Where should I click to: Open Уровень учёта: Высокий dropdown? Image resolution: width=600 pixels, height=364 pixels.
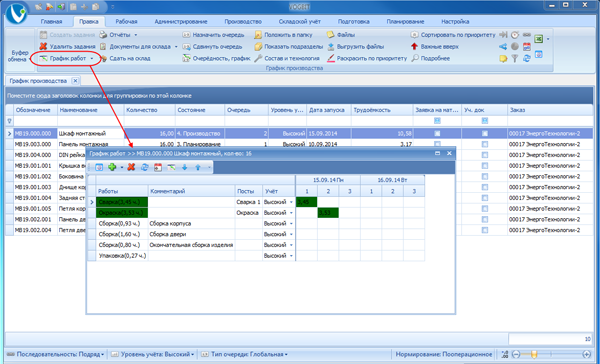[x=152, y=354]
